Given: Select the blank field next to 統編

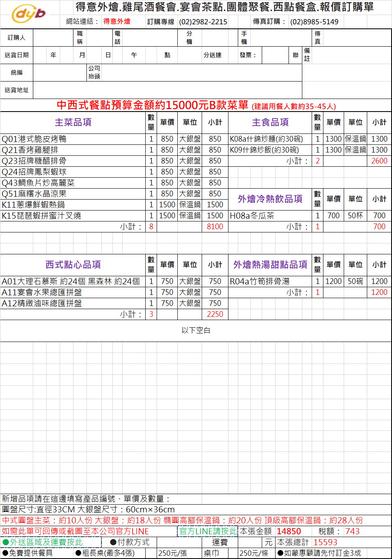Looking at the screenshot, I should [60, 72].
